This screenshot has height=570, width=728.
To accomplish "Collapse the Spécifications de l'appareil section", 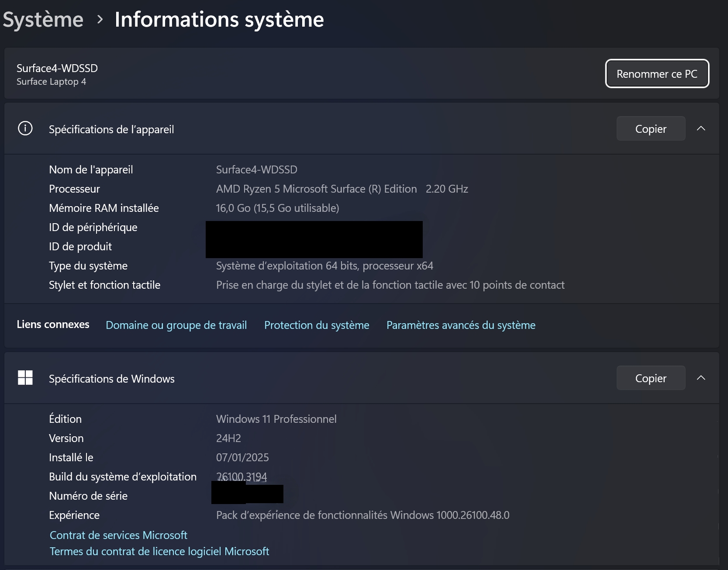I will pos(701,129).
